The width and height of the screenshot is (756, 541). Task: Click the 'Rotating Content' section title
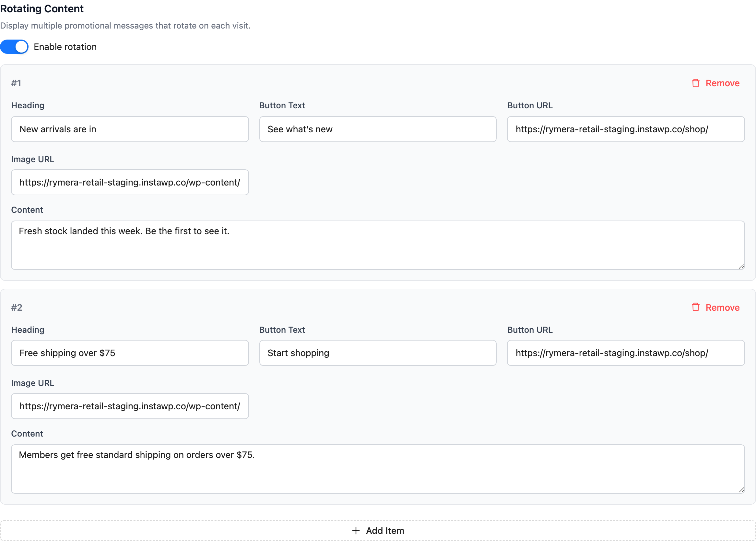42,9
